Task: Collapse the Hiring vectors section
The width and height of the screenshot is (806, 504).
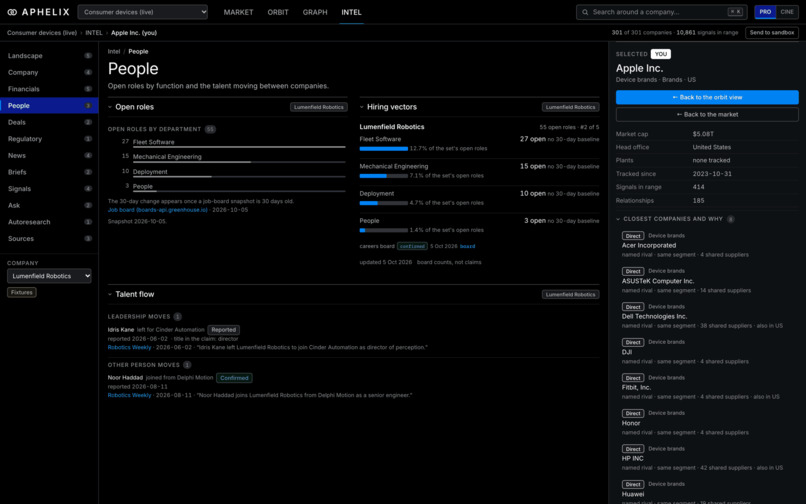Action: point(362,107)
